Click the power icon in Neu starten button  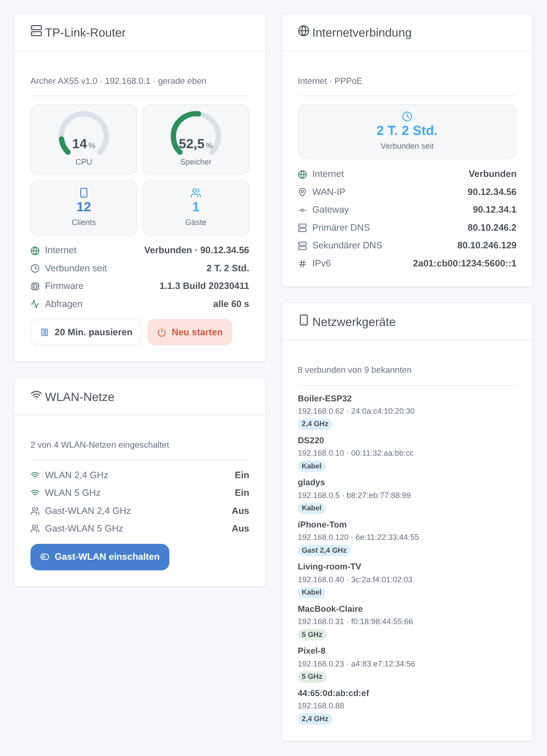[162, 333]
